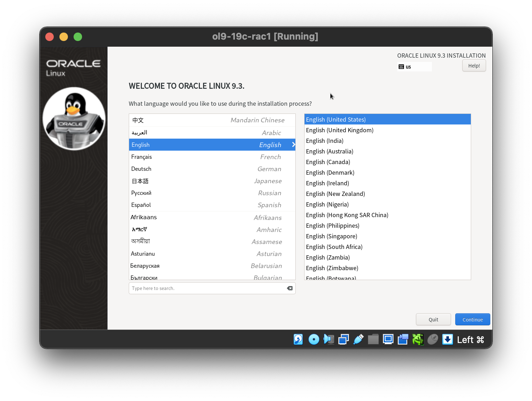Select English (India) locale
This screenshot has height=401, width=532.
tap(388, 140)
